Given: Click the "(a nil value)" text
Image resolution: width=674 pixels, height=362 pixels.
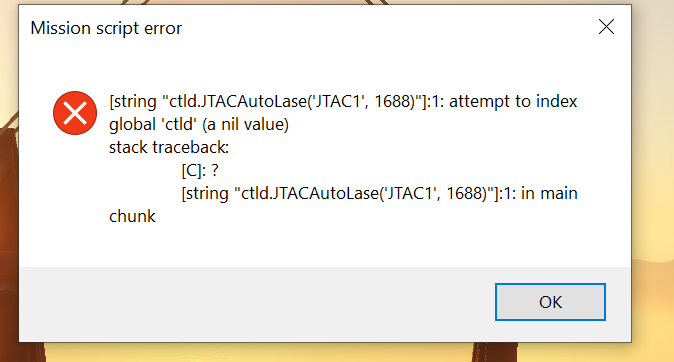Looking at the screenshot, I should click(x=245, y=125).
